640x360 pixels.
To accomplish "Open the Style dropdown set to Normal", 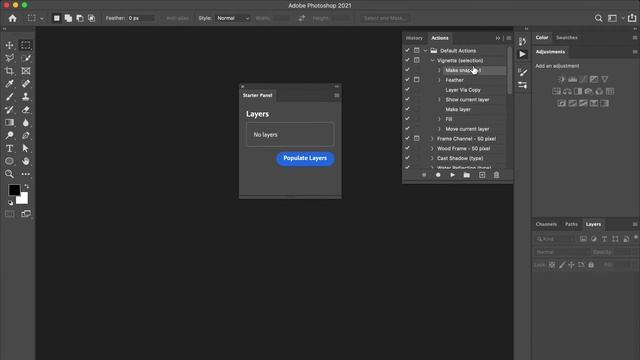I will tap(233, 18).
